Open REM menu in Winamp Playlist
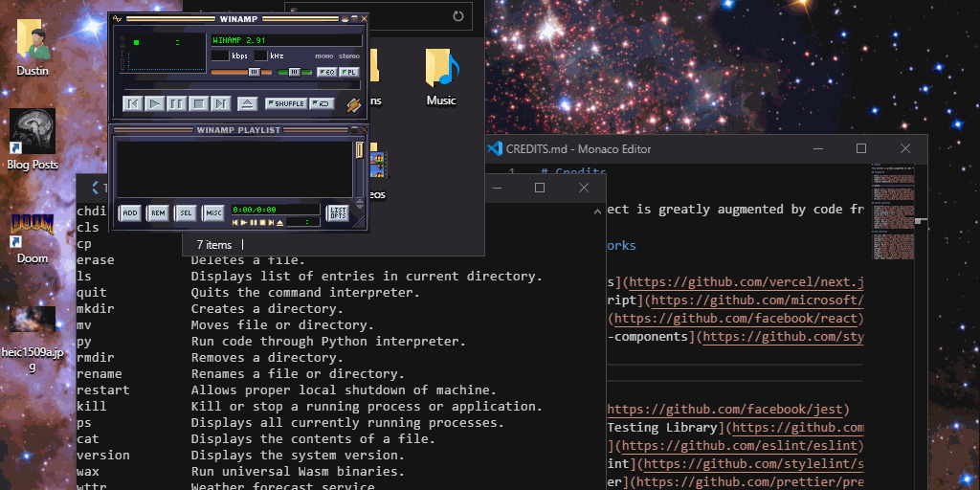This screenshot has height=490, width=980. tap(158, 213)
